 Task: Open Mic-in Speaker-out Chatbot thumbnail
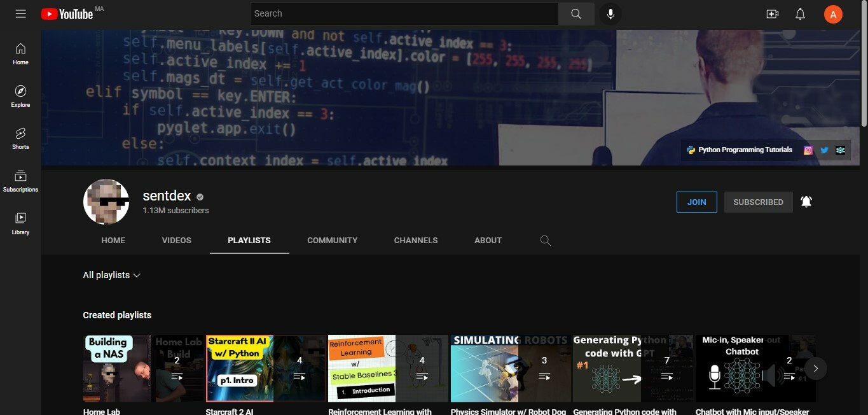point(755,369)
